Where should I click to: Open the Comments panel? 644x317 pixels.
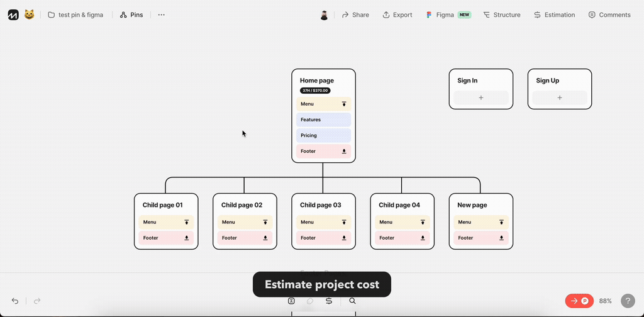(609, 15)
